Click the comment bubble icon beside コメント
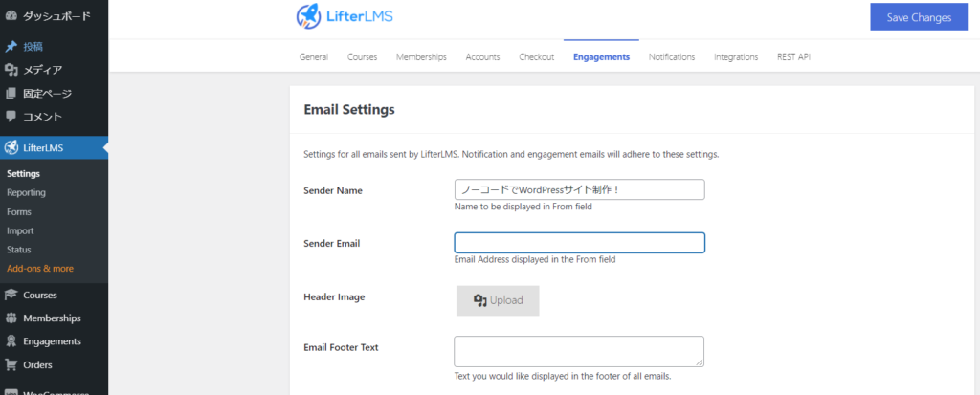 point(11,117)
